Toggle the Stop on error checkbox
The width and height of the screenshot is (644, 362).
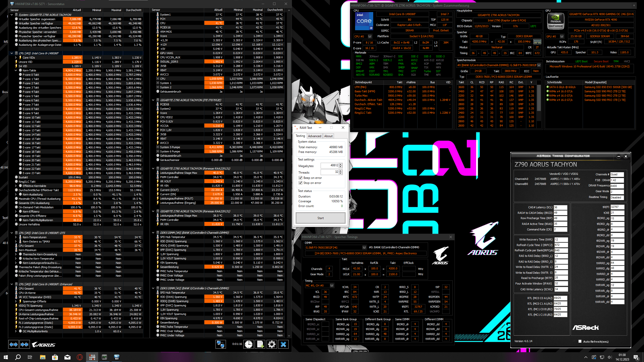pyautogui.click(x=300, y=183)
